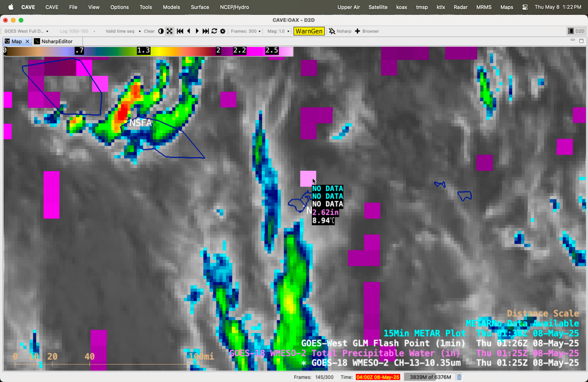The width and height of the screenshot is (588, 382).
Task: Open the Apple menu
Action: tap(11, 7)
